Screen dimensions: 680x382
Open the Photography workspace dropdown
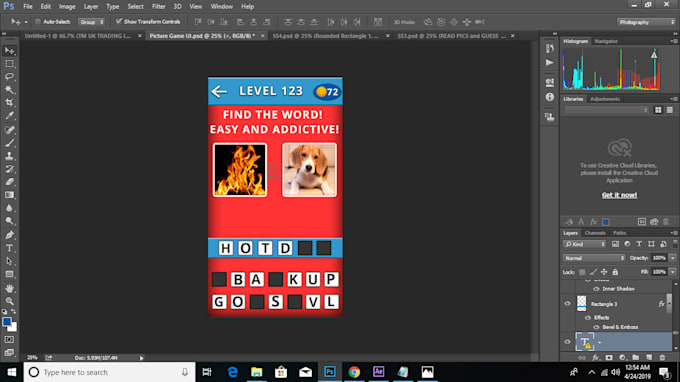646,22
